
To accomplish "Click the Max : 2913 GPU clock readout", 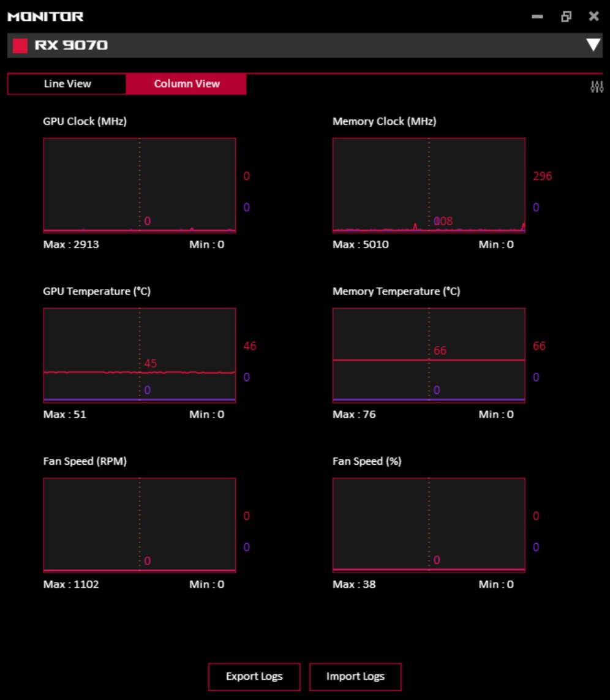I will 71,244.
